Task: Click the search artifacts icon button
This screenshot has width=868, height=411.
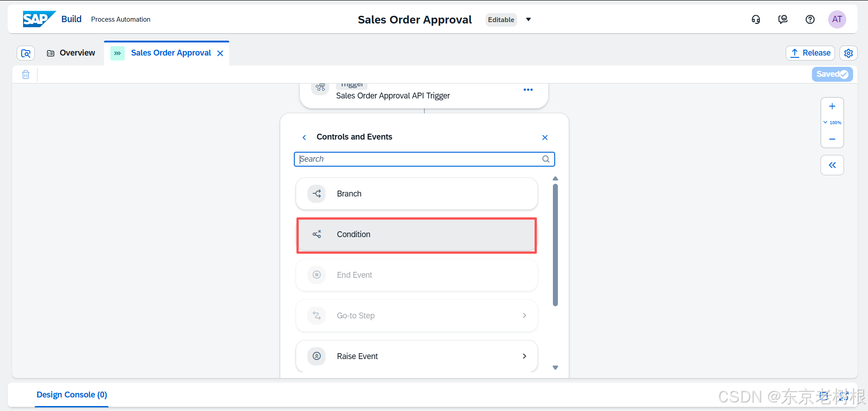Action: 26,53
